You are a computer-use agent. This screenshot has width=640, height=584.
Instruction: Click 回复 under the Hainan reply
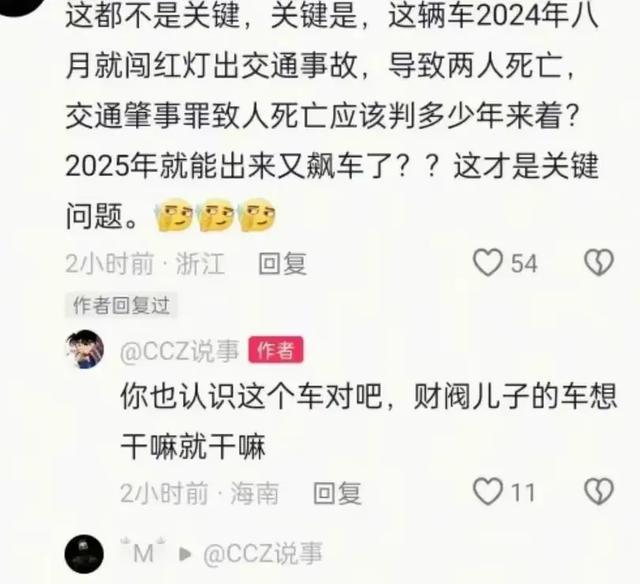tap(337, 493)
